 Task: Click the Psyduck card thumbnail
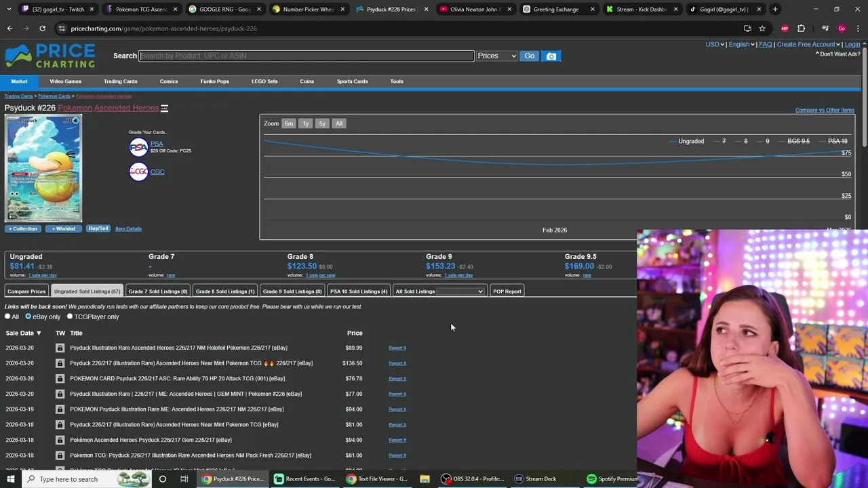tap(43, 169)
